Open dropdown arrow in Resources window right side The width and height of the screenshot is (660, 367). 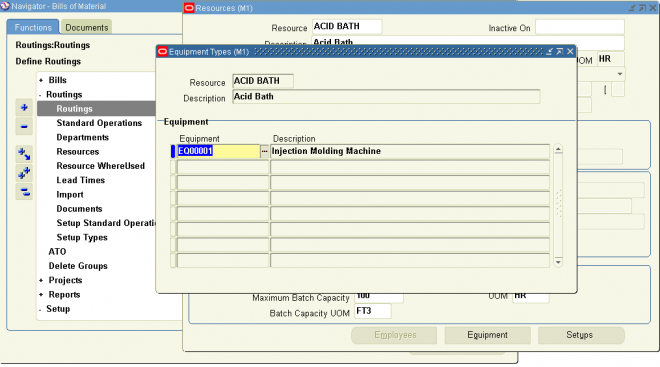(620, 74)
